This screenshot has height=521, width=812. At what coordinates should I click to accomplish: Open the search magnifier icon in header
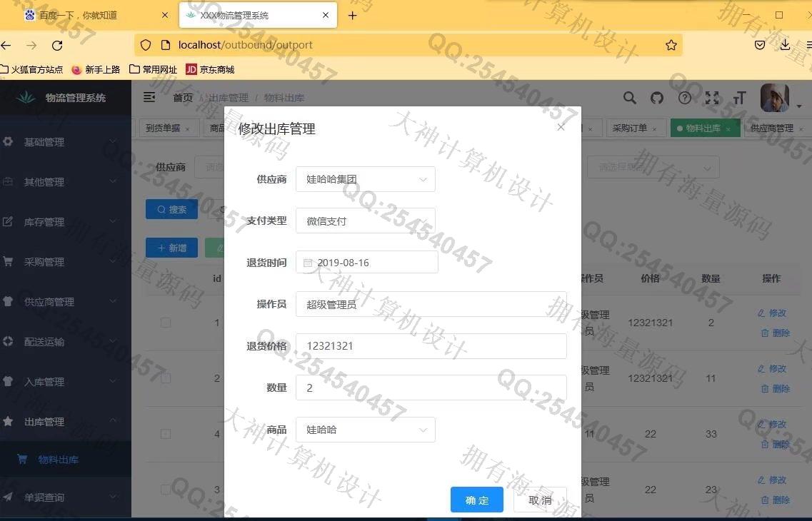point(630,98)
